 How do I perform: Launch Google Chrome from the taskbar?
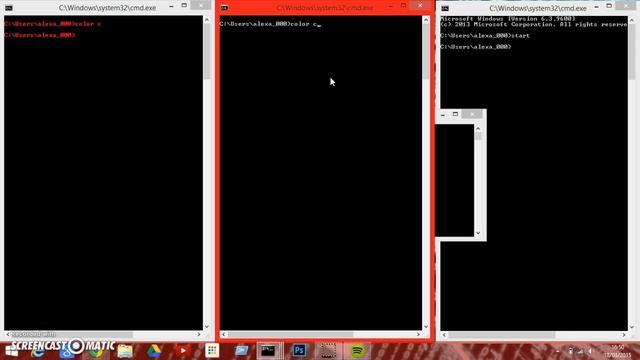[x=96, y=351]
